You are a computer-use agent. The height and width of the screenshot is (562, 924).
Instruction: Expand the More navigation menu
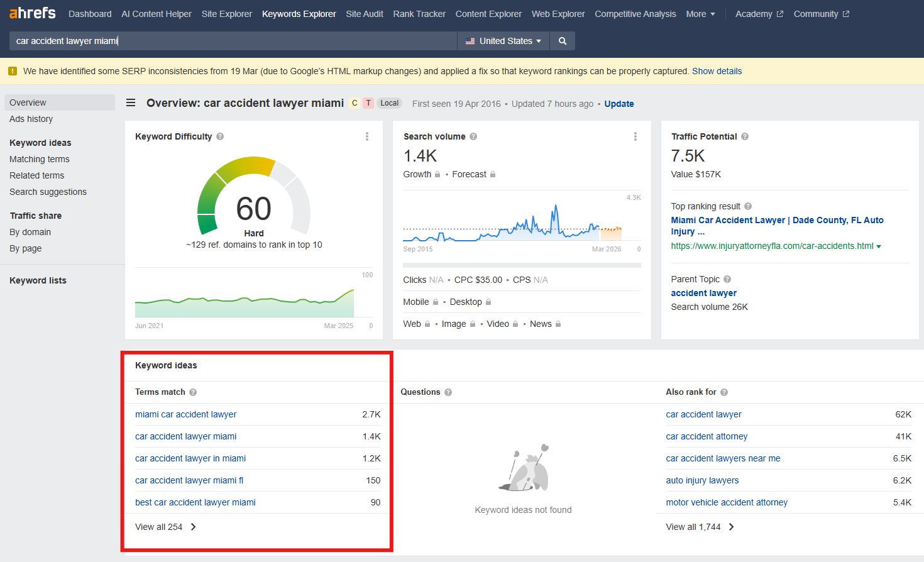(700, 14)
